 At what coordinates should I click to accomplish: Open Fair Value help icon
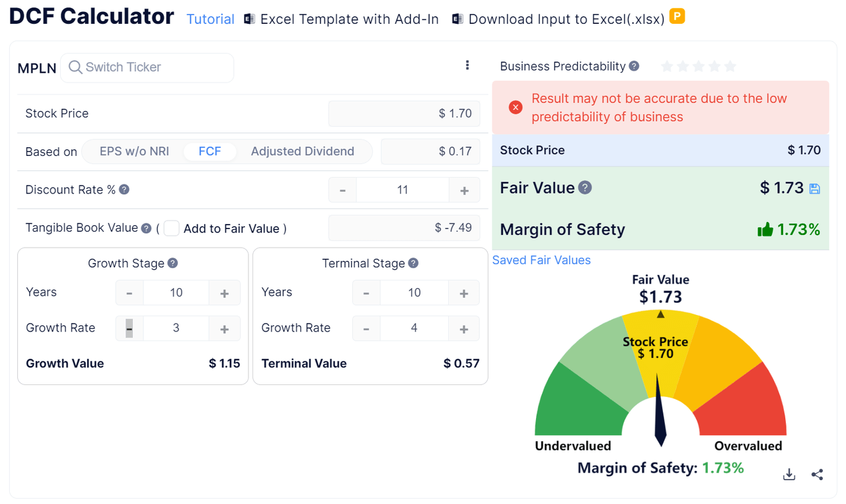click(585, 188)
